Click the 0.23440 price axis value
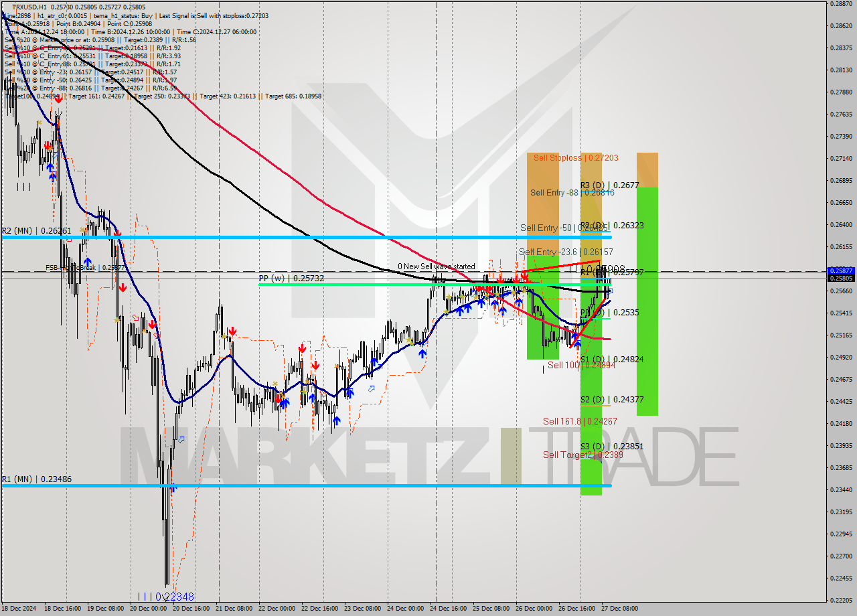The height and width of the screenshot is (616, 857). (842, 490)
